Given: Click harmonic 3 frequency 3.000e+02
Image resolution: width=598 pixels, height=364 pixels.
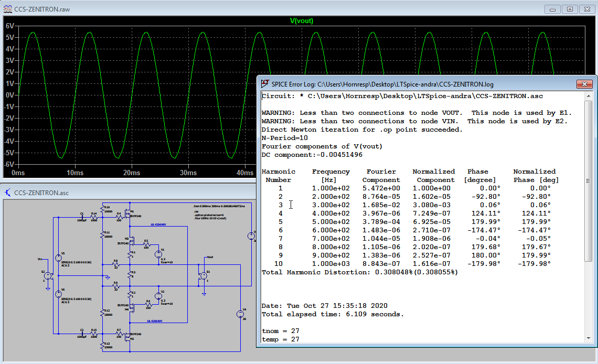Looking at the screenshot, I should tap(330, 205).
